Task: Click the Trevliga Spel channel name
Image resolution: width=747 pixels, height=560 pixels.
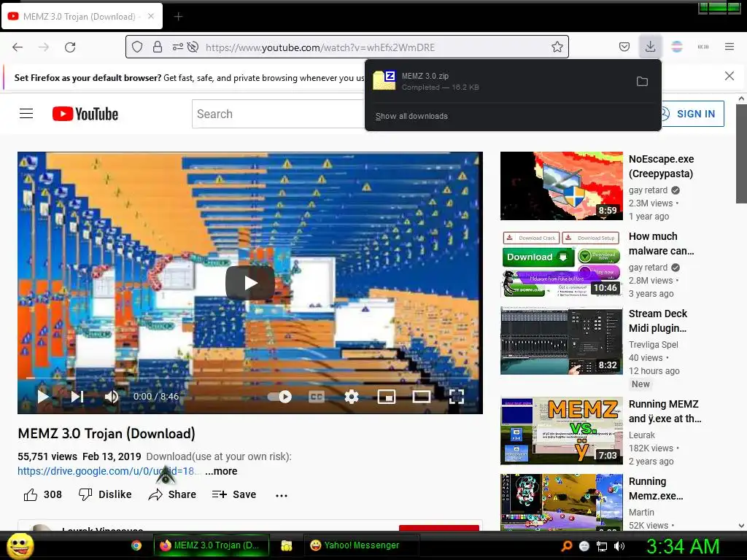Action: click(653, 344)
